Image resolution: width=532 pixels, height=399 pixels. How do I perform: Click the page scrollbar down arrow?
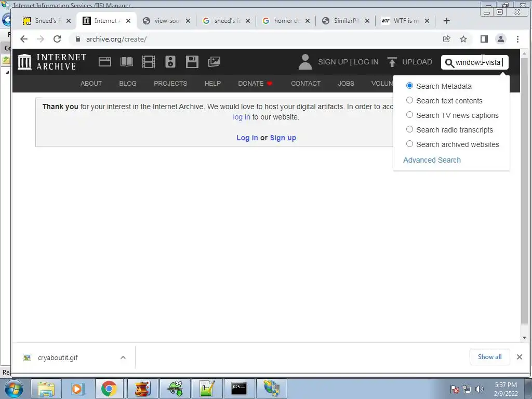coord(524,338)
